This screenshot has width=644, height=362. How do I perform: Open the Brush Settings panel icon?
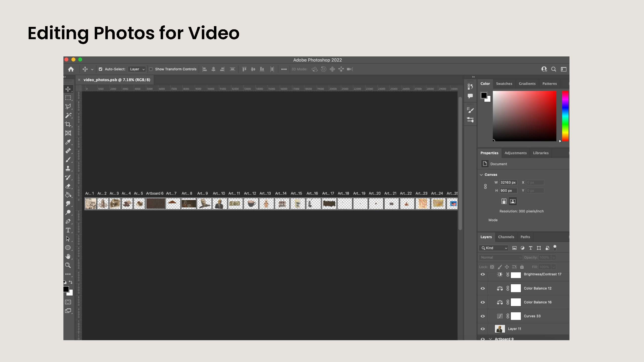(470, 110)
